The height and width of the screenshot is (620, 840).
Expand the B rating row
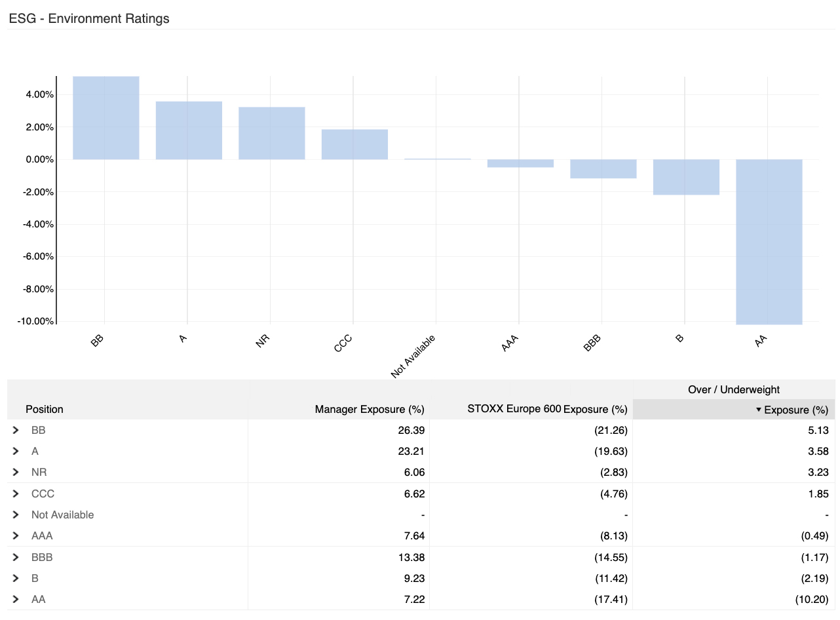15,578
